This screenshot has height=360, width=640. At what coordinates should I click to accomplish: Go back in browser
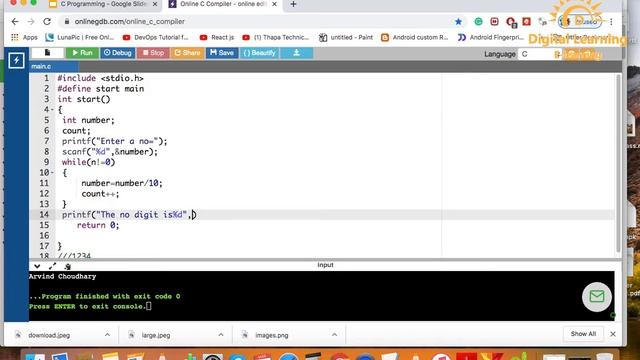[x=15, y=21]
